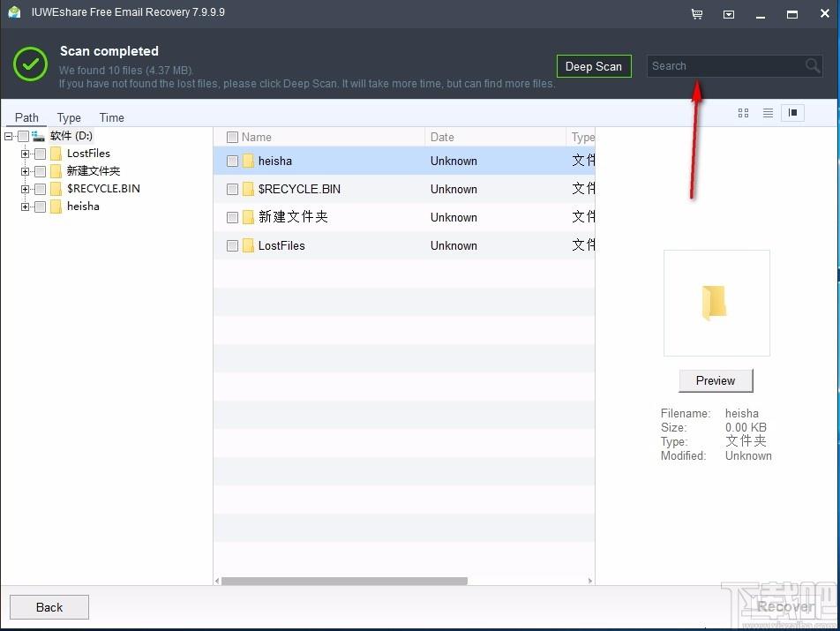
Task: Select 软件 (D:) label in tree
Action: pyautogui.click(x=71, y=136)
